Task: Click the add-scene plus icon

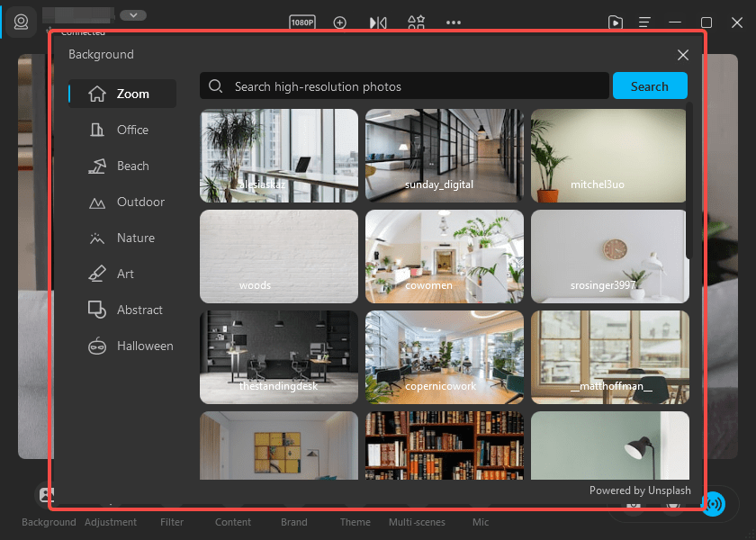Action: point(340,22)
